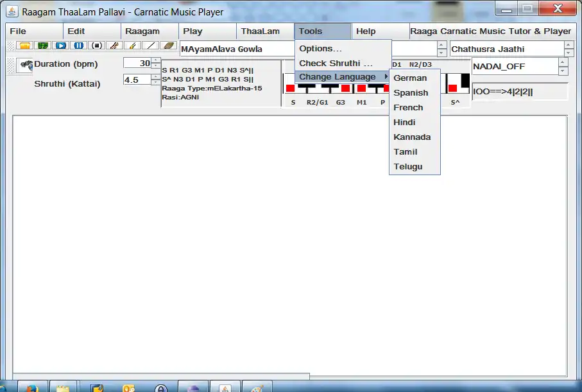Screen dimensions: 582x392
Task: Click the icon beside Duration (bpm)
Action: coord(25,65)
